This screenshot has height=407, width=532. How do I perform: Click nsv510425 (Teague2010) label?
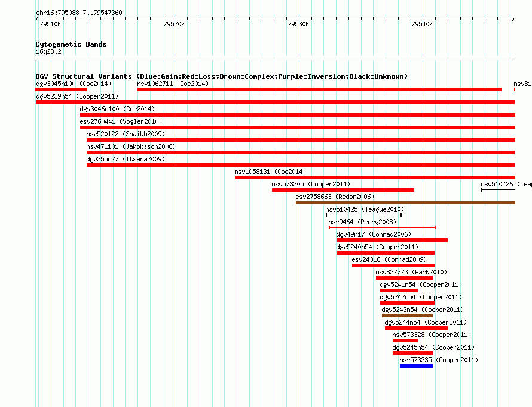365,209
